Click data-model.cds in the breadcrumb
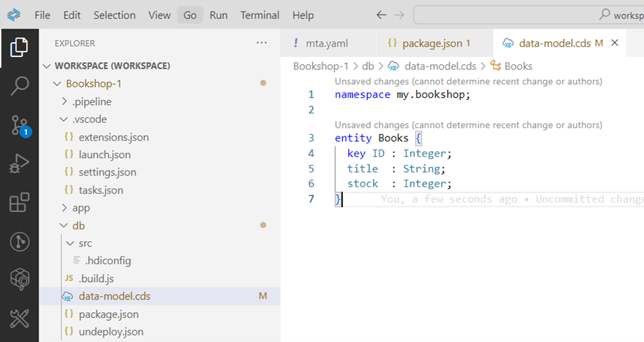 click(440, 66)
